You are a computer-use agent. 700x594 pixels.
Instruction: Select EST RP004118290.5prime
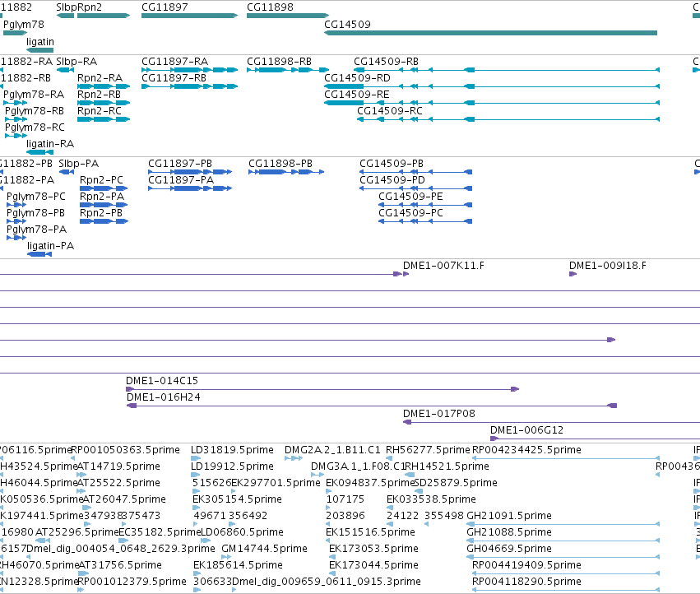526,582
